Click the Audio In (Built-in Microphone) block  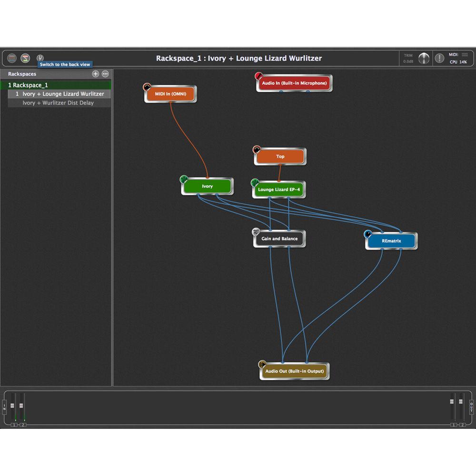[x=294, y=82]
